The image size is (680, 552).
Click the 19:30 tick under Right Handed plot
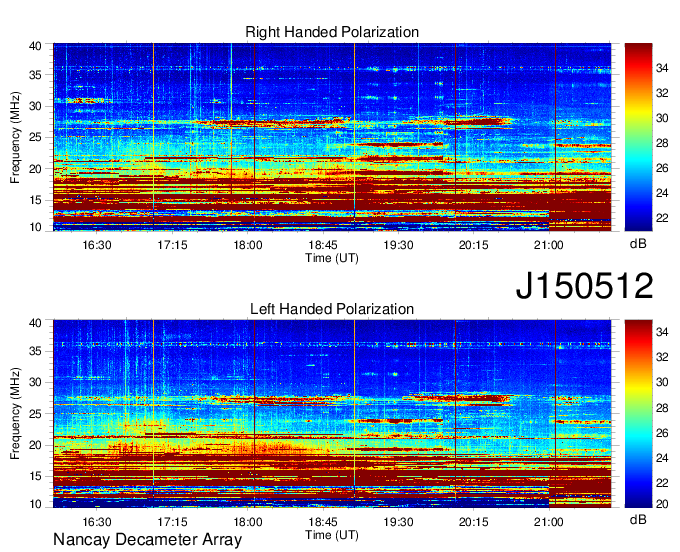click(x=398, y=245)
